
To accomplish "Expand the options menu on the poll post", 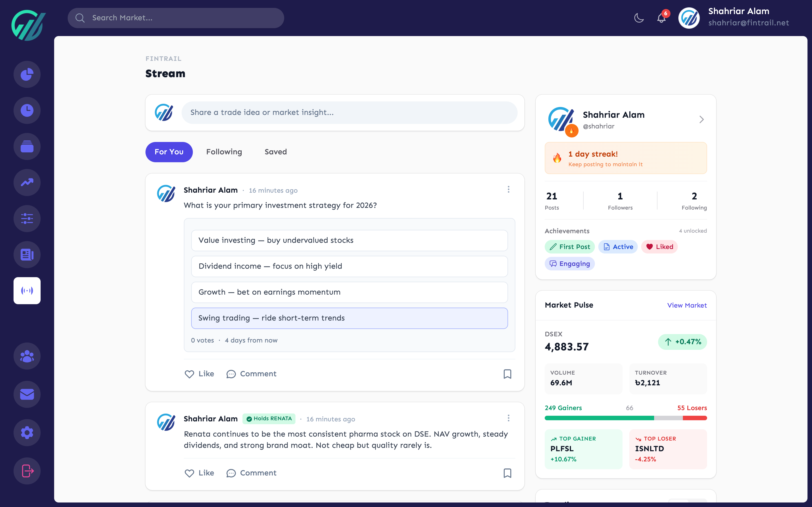I will coord(508,189).
